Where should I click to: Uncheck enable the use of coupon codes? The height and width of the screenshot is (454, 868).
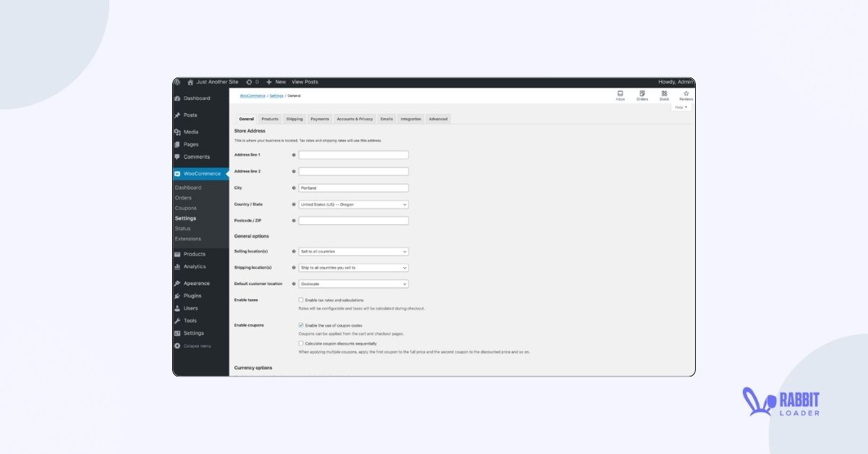point(301,325)
